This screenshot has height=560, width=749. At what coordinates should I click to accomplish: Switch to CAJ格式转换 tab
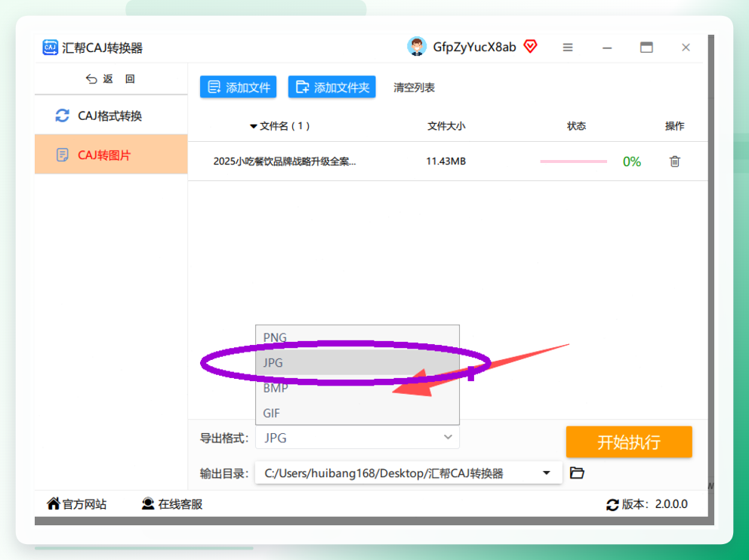111,115
